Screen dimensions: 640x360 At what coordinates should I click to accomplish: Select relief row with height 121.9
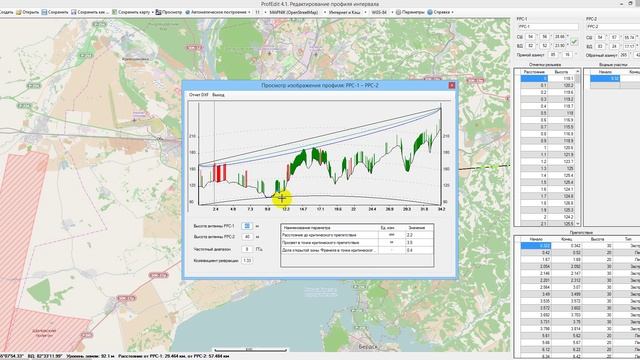pyautogui.click(x=547, y=155)
